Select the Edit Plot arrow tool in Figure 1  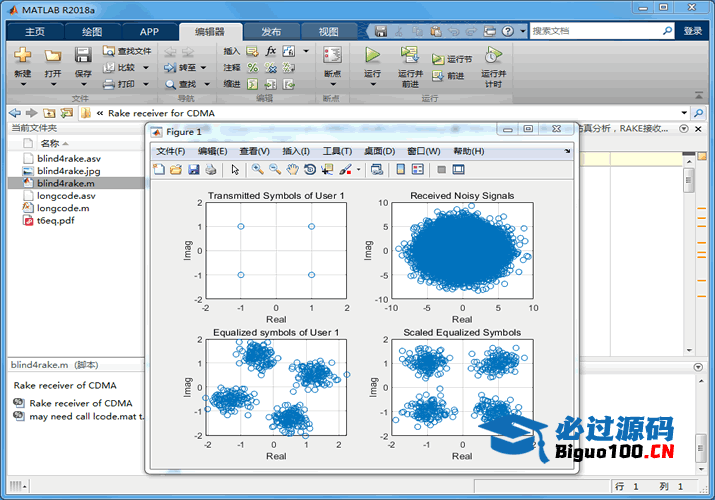click(x=235, y=170)
